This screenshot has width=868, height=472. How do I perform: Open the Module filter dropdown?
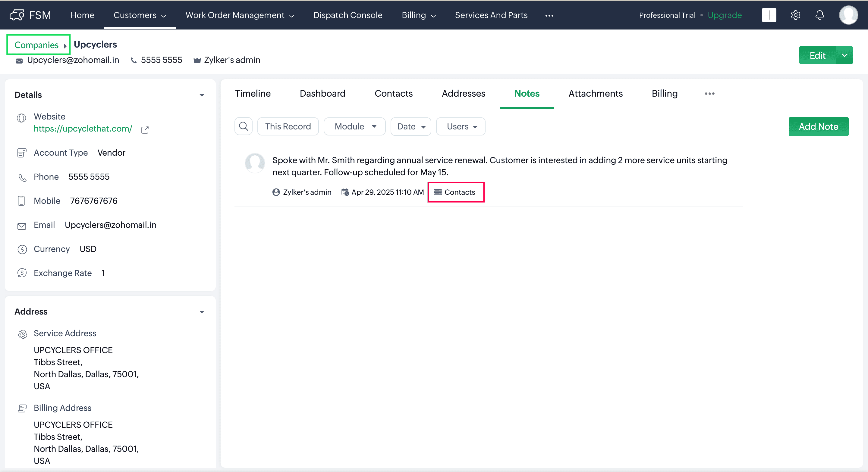pyautogui.click(x=354, y=127)
